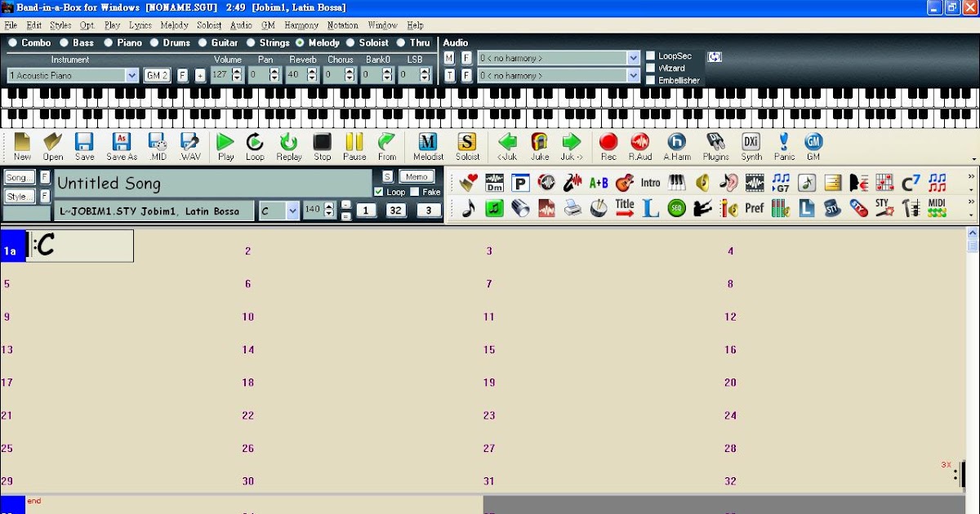Open the Instrument dropdown (Acoustic Piano)
This screenshot has width=980, height=514.
click(131, 75)
